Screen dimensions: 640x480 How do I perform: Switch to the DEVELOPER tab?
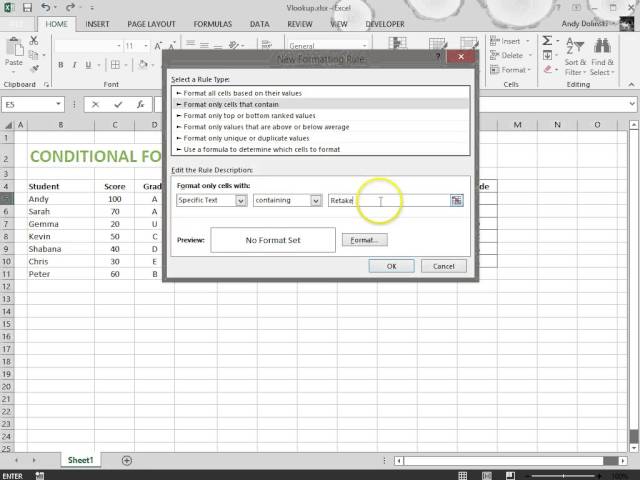[x=385, y=24]
